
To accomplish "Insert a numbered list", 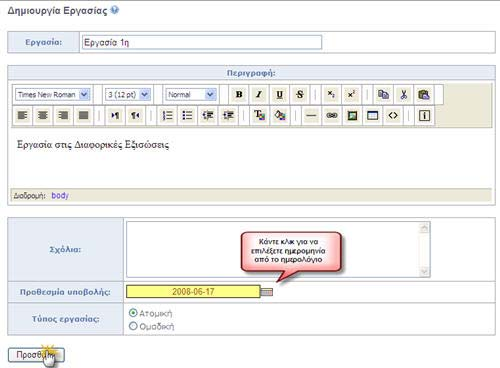I will click(167, 115).
